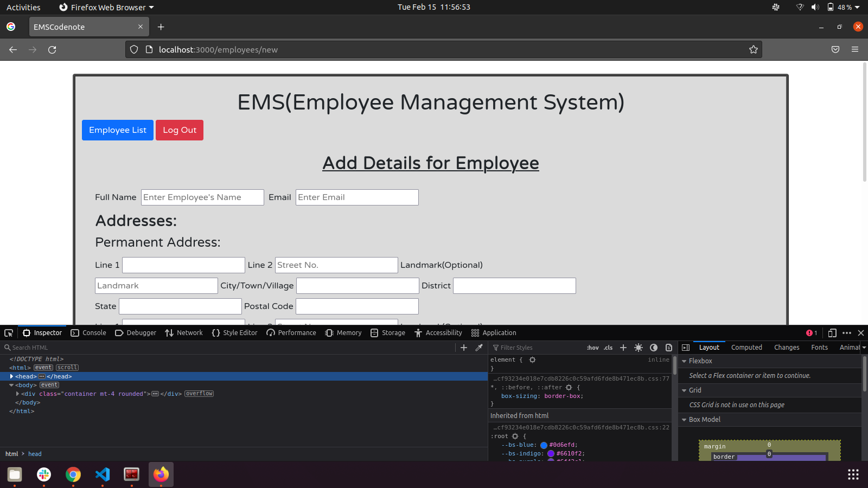Click Activities in the top bar
The image size is (868, 488).
click(23, 7)
